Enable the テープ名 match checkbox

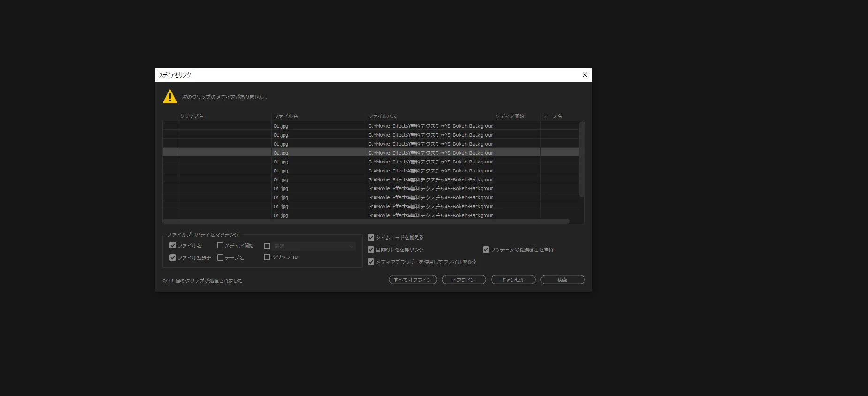220,257
